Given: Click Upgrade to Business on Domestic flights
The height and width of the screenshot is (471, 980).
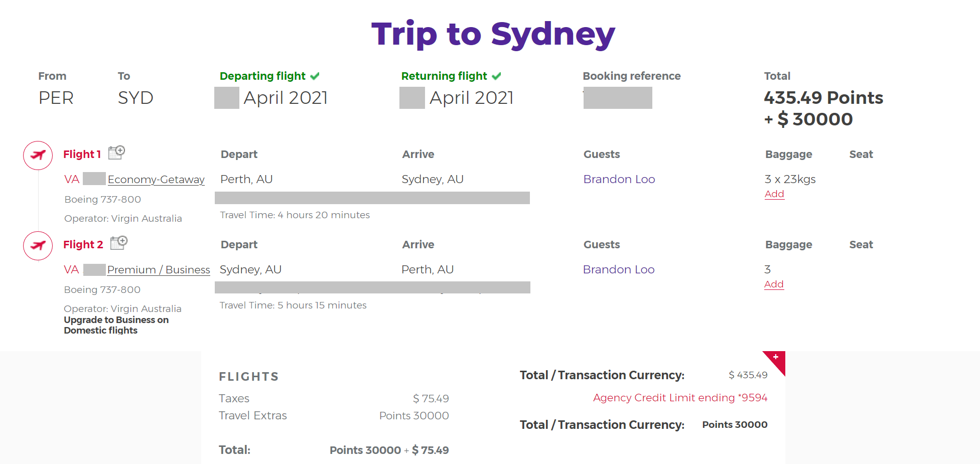Looking at the screenshot, I should click(116, 325).
